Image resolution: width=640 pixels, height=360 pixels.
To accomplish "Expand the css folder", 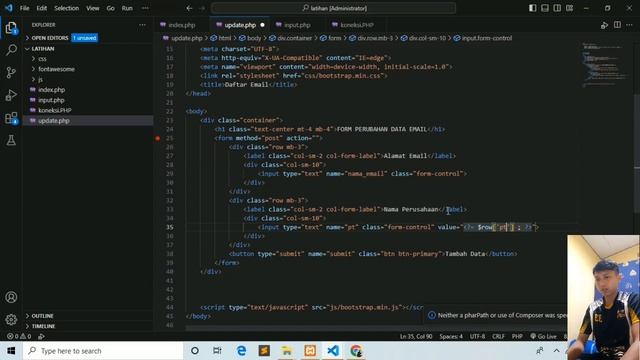I will (x=88, y=59).
